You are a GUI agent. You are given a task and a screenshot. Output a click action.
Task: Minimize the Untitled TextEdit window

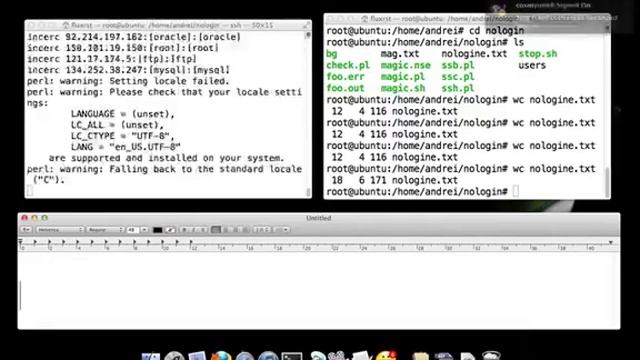[x=34, y=218]
